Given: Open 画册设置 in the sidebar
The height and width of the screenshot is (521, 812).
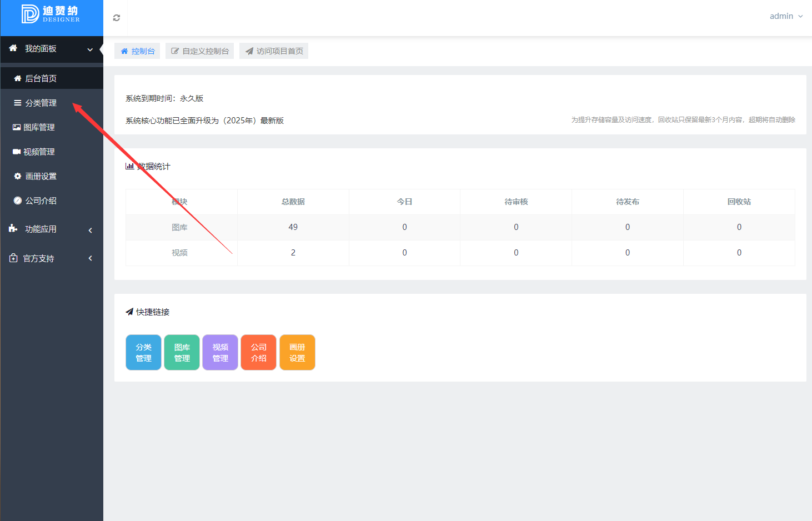Looking at the screenshot, I should [52, 176].
